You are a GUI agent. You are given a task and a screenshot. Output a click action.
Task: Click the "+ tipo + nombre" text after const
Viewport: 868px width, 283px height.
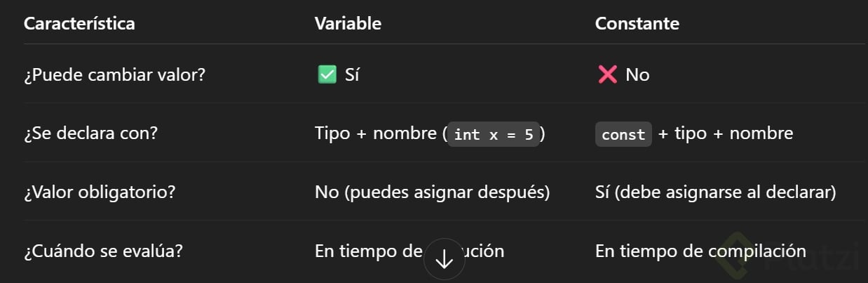tap(726, 133)
